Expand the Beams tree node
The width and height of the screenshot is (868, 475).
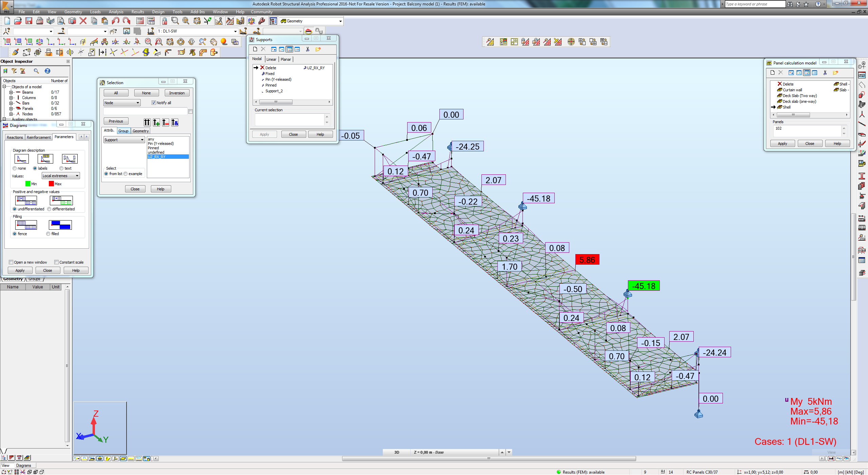coord(11,92)
